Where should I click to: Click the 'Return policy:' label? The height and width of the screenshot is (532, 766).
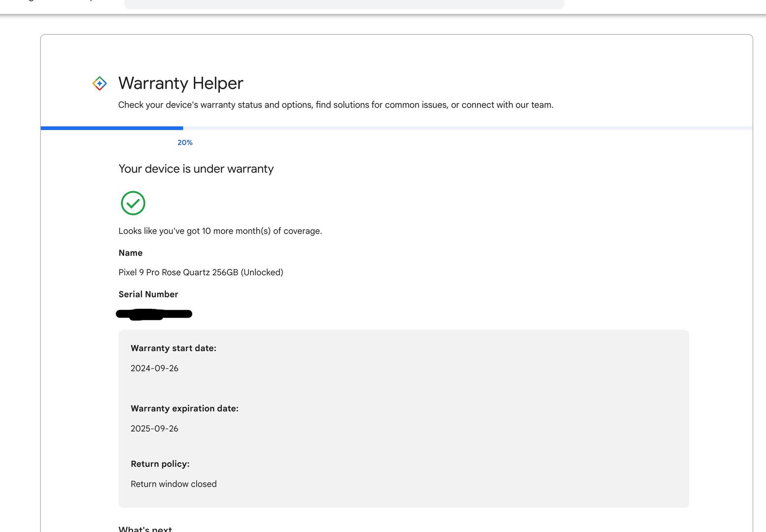pyautogui.click(x=160, y=464)
